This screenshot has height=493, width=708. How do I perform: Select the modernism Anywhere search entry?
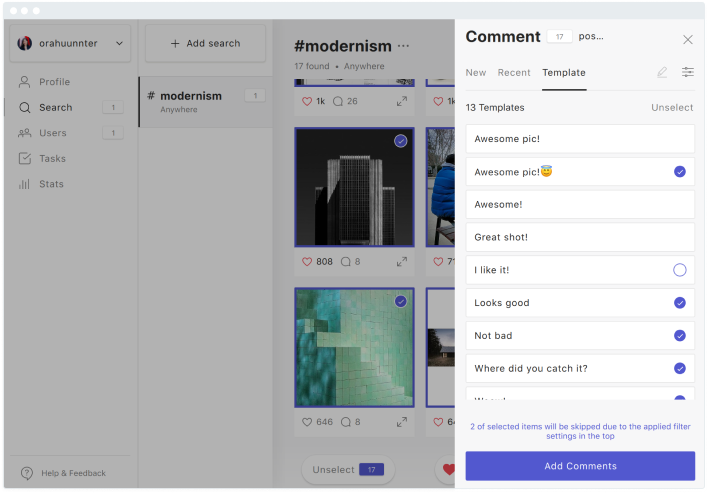[206, 102]
